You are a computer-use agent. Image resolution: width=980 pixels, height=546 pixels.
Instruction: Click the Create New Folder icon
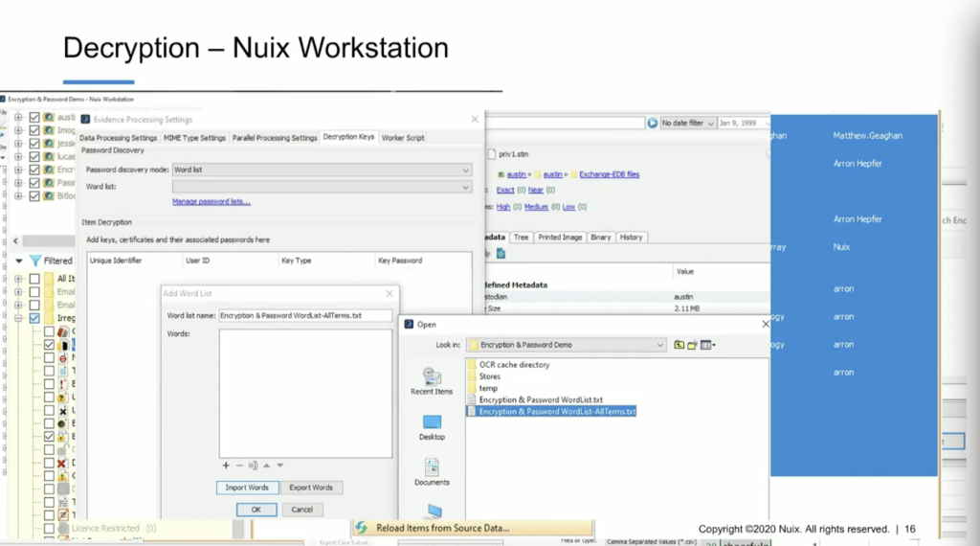click(692, 345)
